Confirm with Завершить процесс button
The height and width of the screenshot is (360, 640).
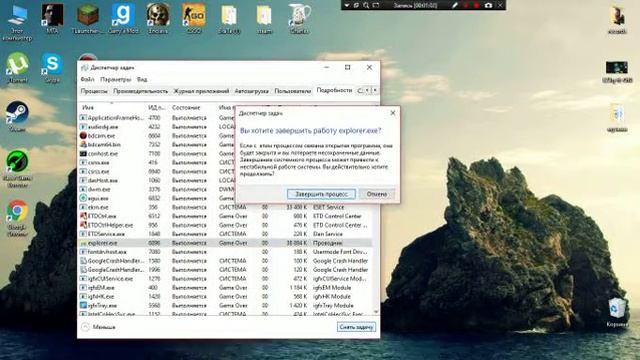321,194
